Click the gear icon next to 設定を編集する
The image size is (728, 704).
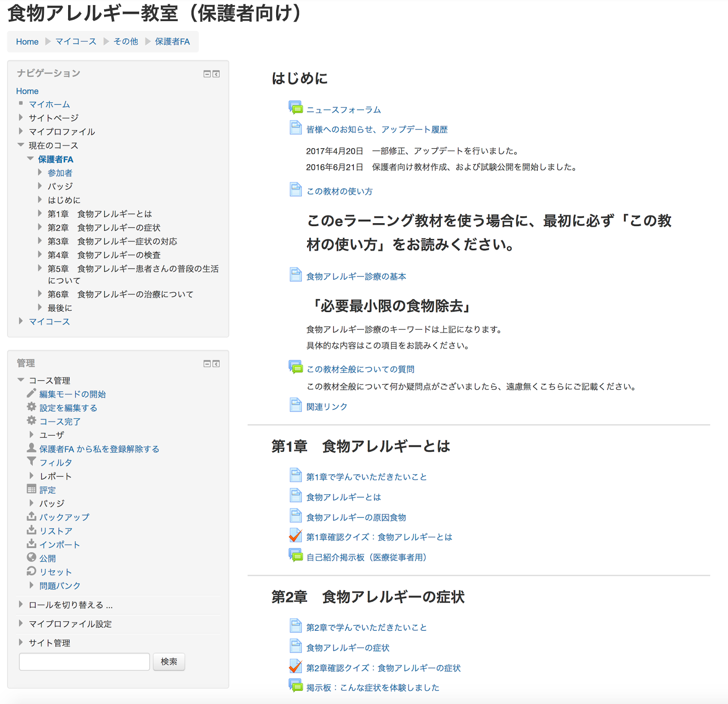31,407
